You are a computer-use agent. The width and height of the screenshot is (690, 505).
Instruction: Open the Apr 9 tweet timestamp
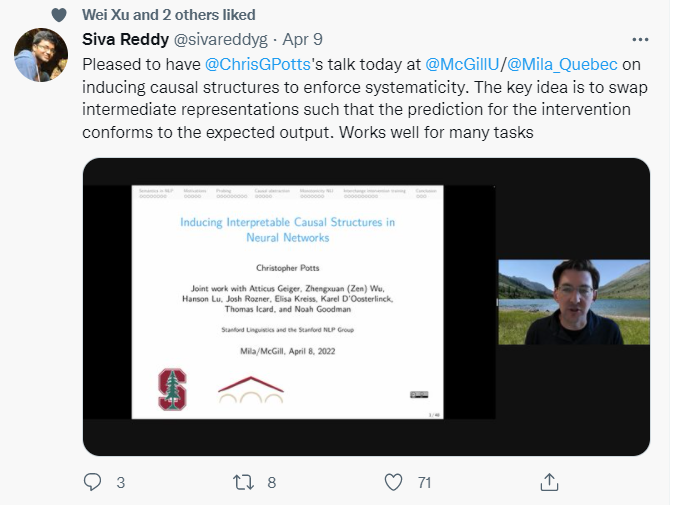(x=303, y=40)
